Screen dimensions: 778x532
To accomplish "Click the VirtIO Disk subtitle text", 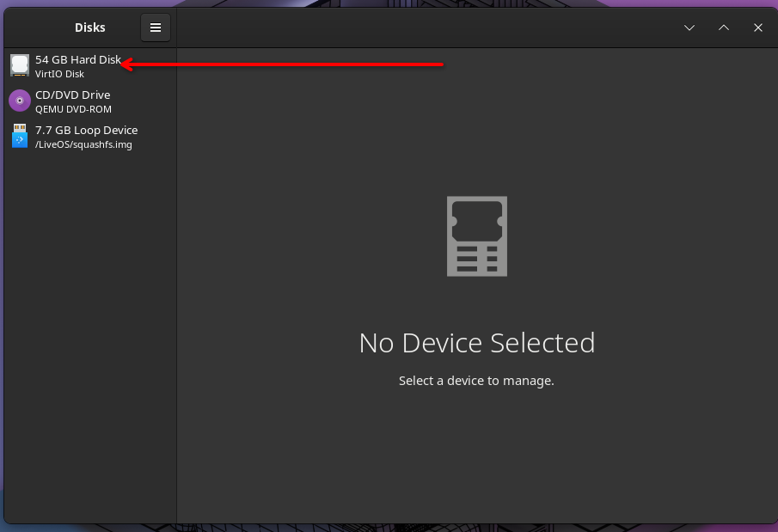I will click(59, 75).
